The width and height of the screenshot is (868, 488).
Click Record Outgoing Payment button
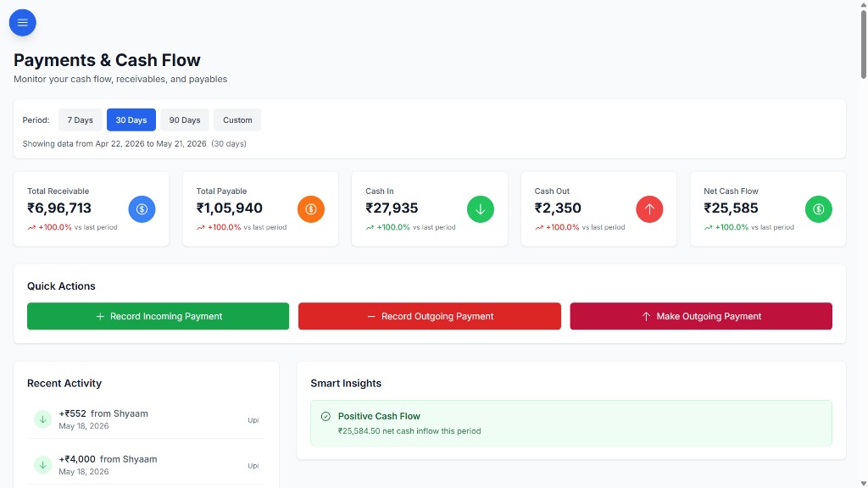point(430,316)
